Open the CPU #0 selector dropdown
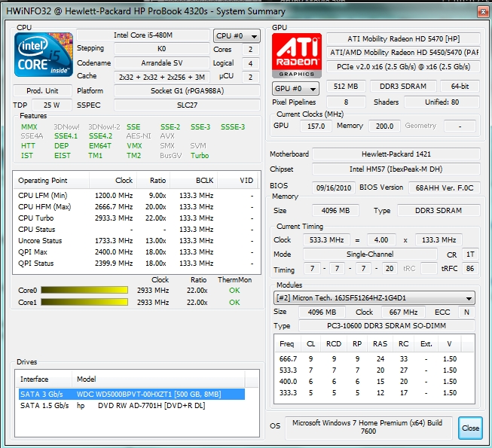This screenshot has height=448, width=492. point(237,36)
